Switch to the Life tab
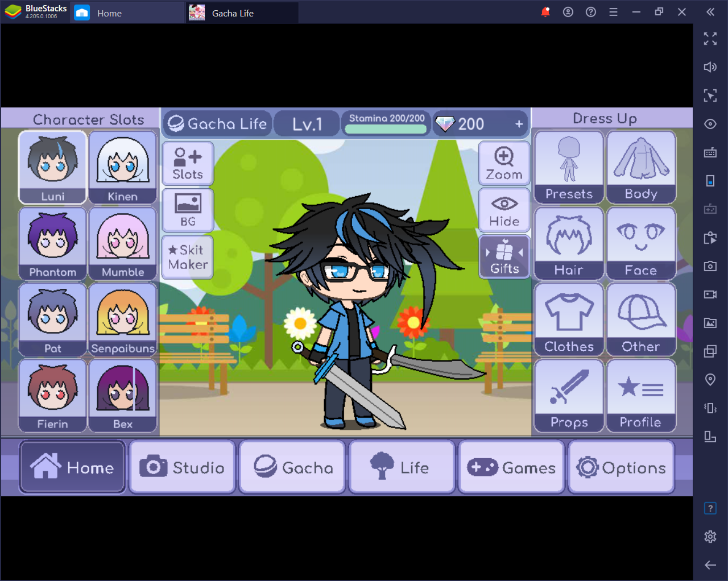 pyautogui.click(x=402, y=467)
